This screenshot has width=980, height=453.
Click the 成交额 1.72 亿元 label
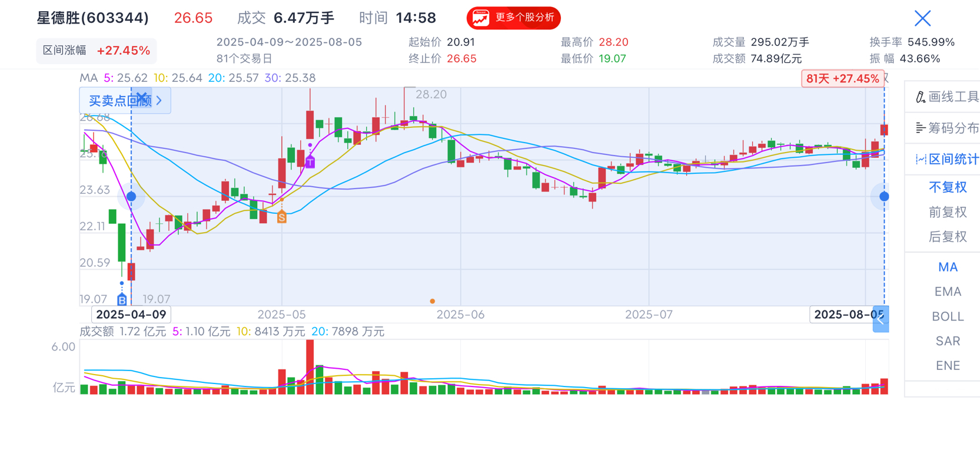[x=123, y=332]
